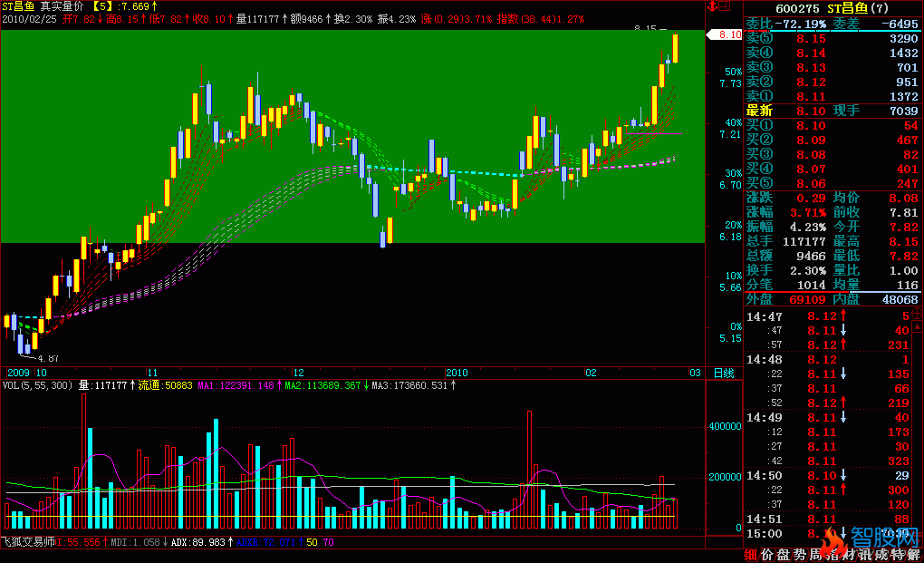
Task: Click the 2010 year label on time axis
Action: (457, 373)
